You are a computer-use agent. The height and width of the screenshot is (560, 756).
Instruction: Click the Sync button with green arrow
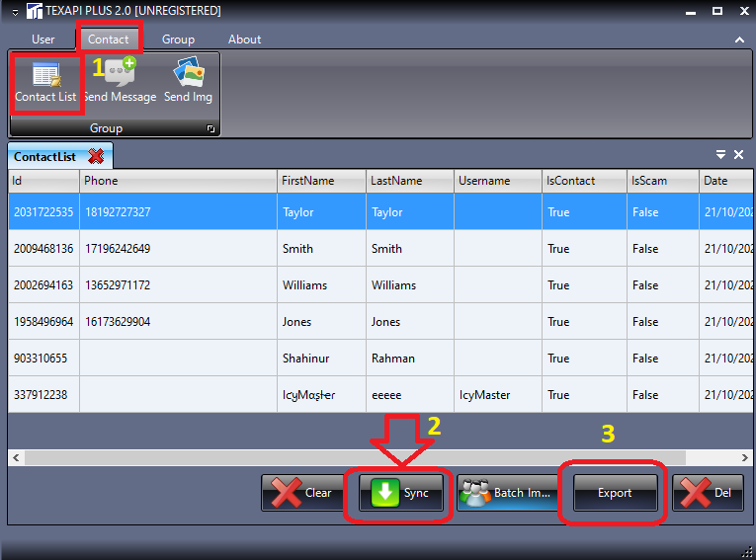coord(399,493)
